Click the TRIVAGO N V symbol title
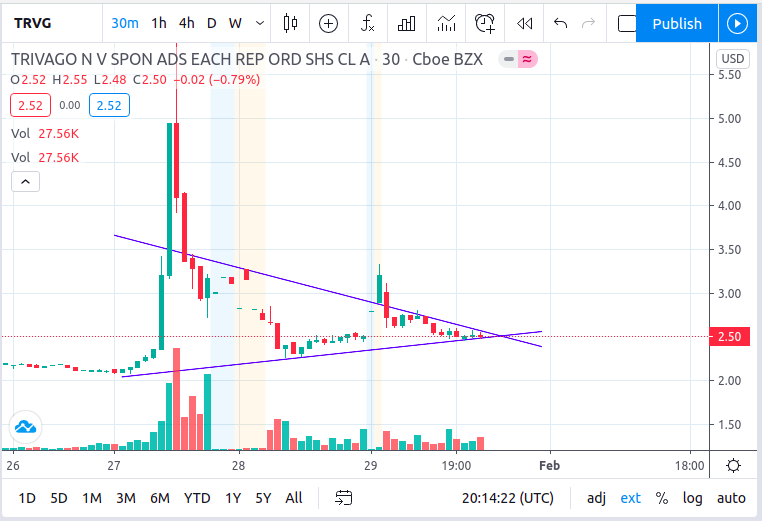Image resolution: width=762 pixels, height=521 pixels. pyautogui.click(x=190, y=59)
